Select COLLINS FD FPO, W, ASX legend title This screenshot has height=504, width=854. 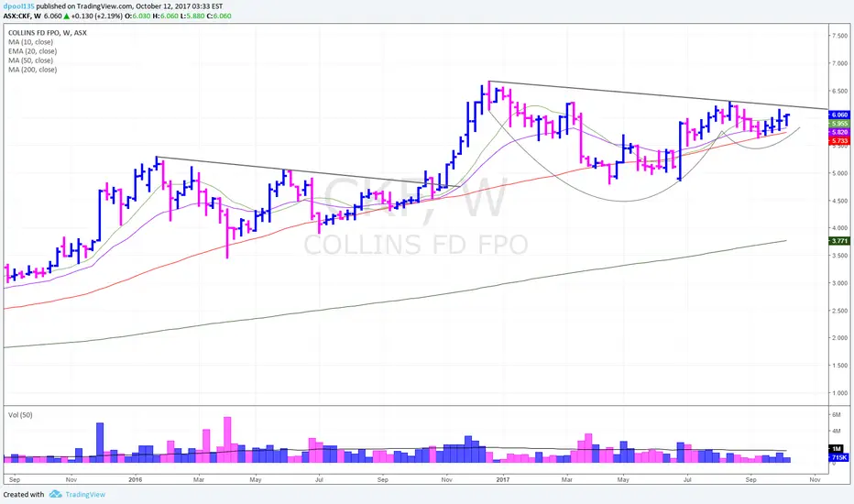pos(48,33)
